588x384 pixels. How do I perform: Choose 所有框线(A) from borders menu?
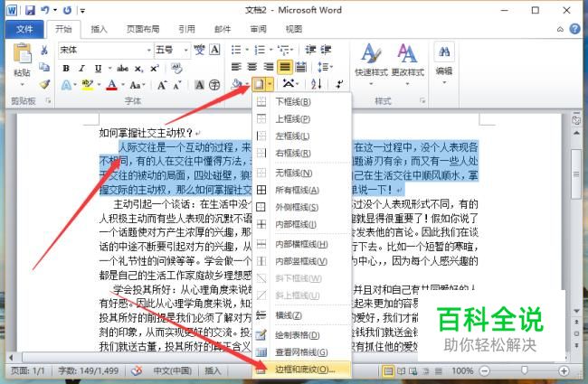(302, 191)
